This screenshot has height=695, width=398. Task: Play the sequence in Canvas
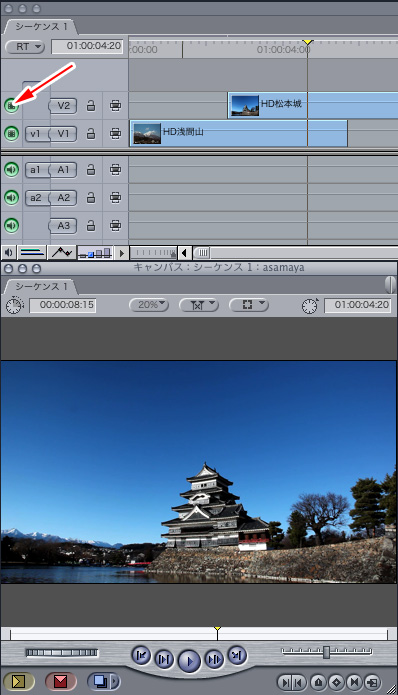coord(189,661)
